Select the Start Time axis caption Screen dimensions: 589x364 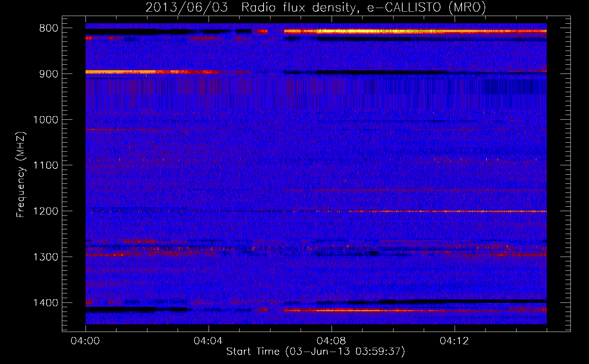[x=316, y=352]
